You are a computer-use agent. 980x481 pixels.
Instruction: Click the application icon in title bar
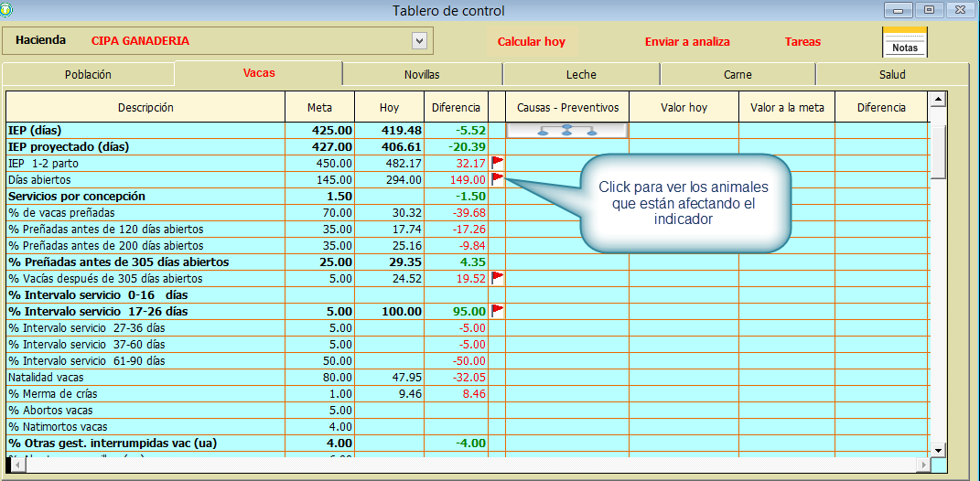click(7, 10)
